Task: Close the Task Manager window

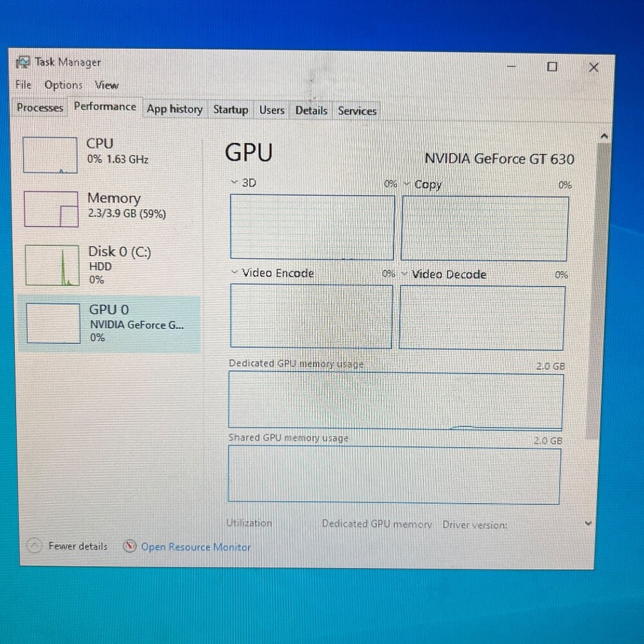Action: 594,68
